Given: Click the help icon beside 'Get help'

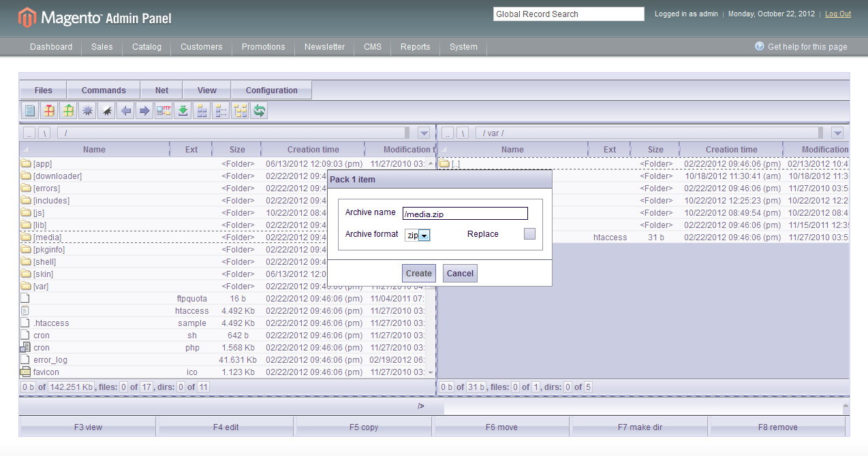Looking at the screenshot, I should [x=760, y=46].
